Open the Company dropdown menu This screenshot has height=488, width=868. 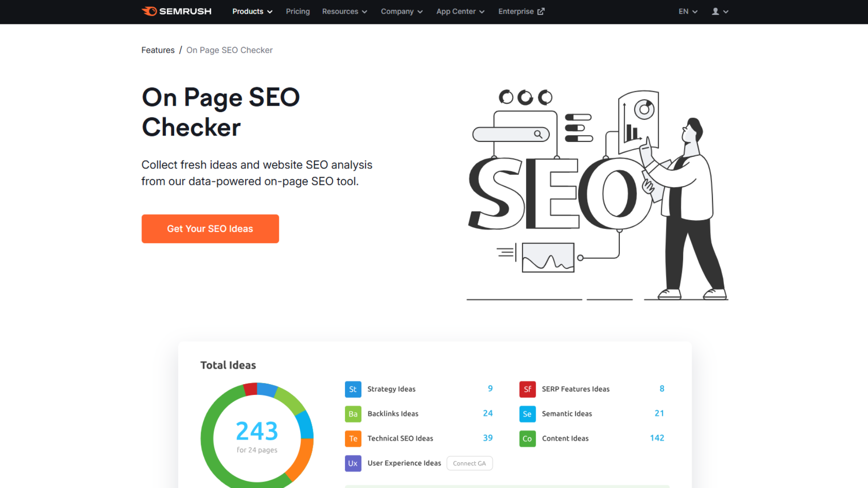pos(401,11)
